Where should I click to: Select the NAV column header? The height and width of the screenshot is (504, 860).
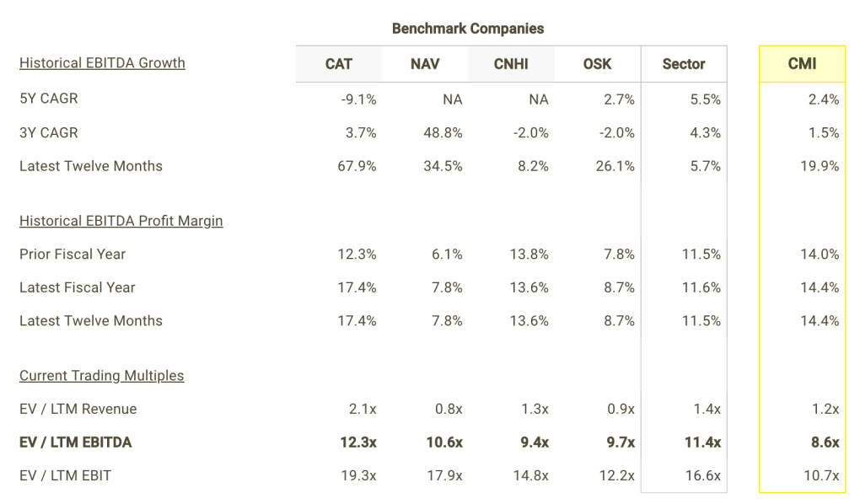pyautogui.click(x=425, y=64)
